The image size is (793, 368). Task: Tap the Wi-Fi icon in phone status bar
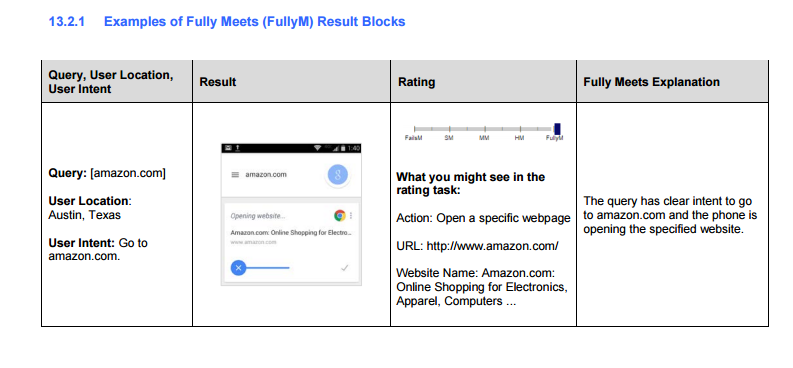click(x=318, y=148)
